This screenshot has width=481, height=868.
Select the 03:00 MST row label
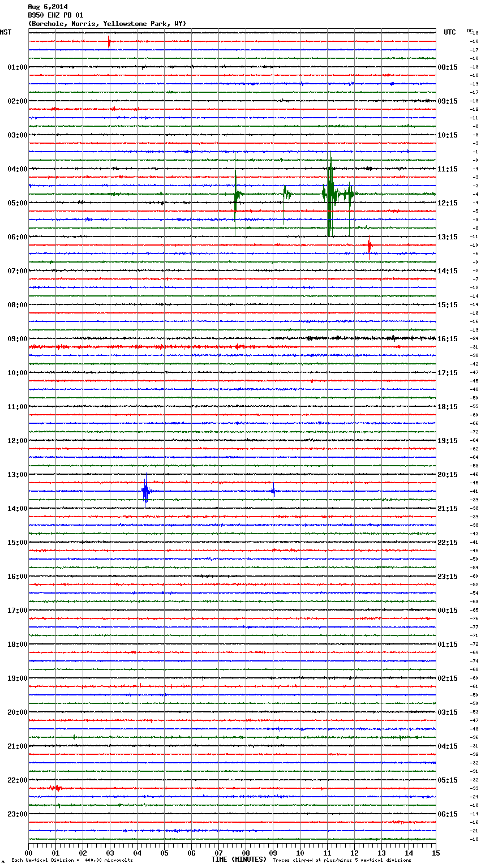click(17, 135)
